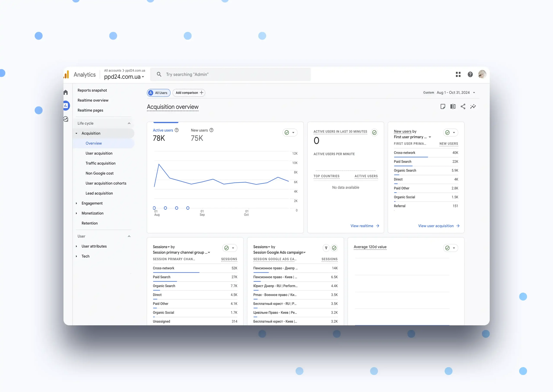Screen dimensions: 553x392
Task: Open Retention report
Action: (90, 223)
